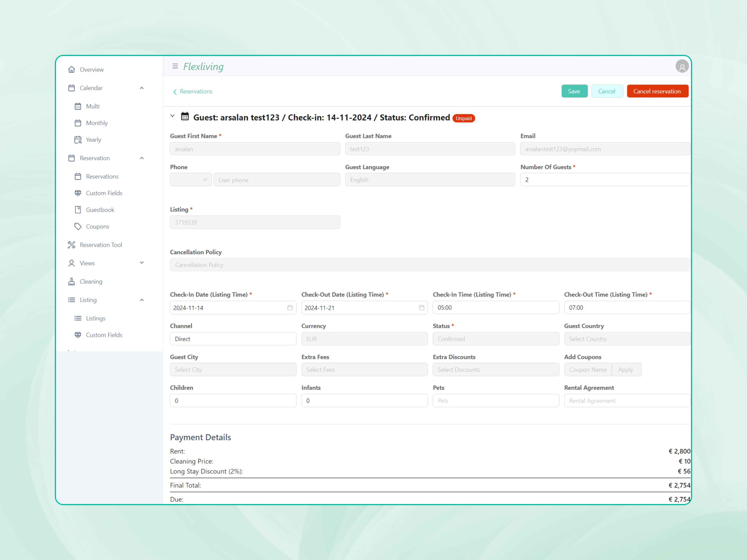
Task: Open the Reservation Tool sidebar item
Action: (101, 245)
